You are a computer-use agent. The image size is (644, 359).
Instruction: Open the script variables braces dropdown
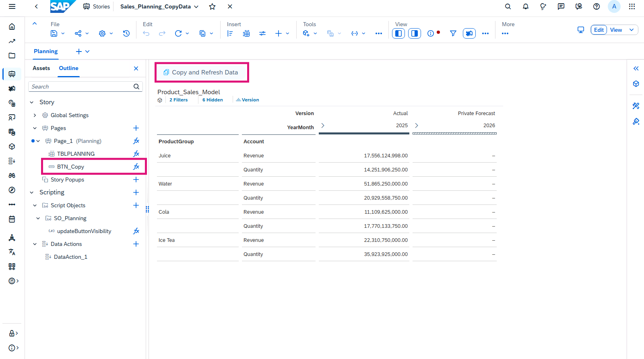358,33
